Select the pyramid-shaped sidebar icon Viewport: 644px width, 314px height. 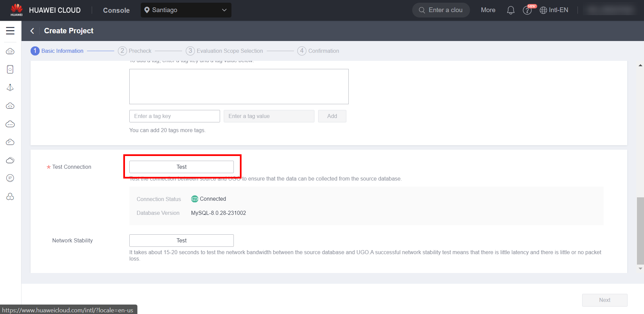(10, 88)
